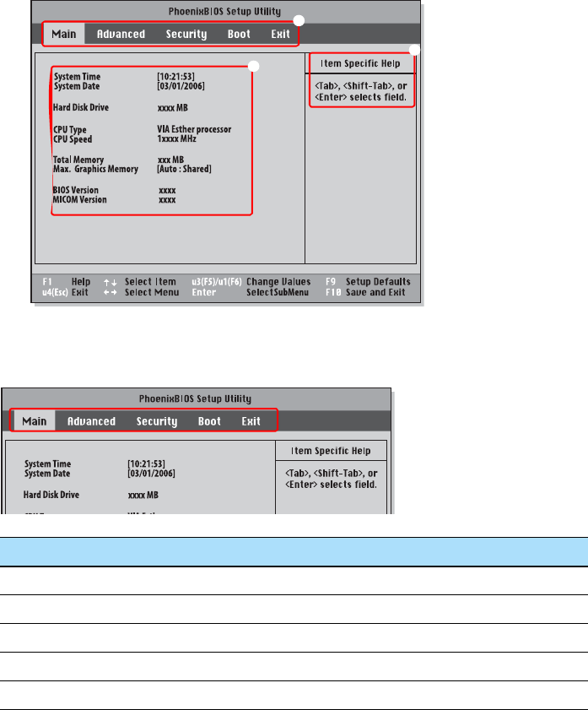This screenshot has height=710, width=588.
Task: Go to Exit tab in the lower BIOS screen
Action: click(251, 421)
